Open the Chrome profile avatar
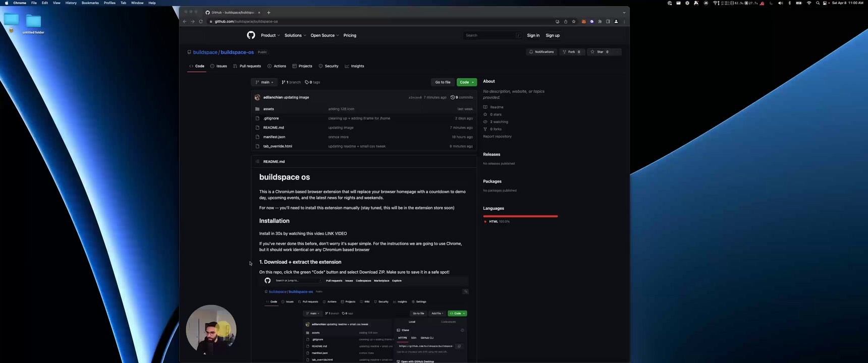 (616, 22)
